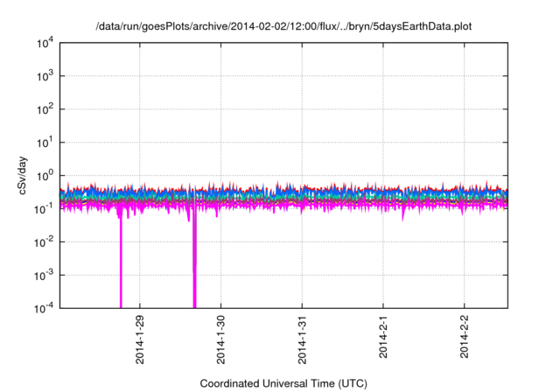Viewport: 560px width, 392px height.
Task: Click the 2014-1-29 date label
Action: tap(140, 339)
